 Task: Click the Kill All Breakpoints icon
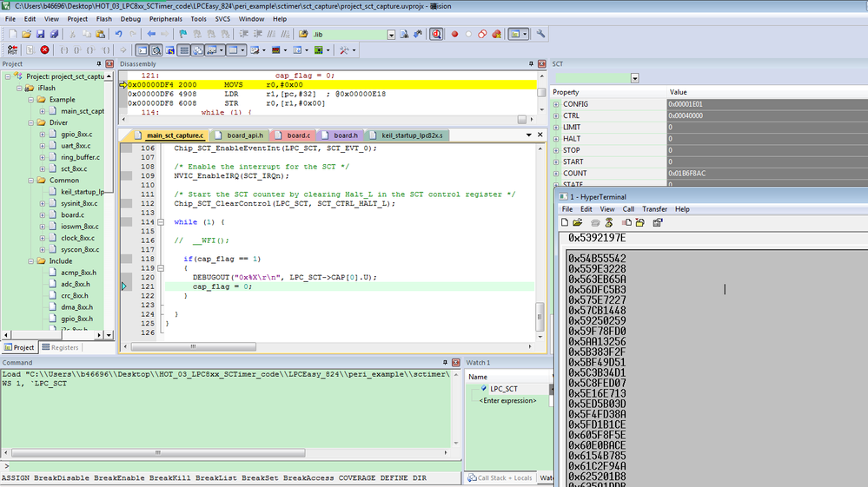pos(496,34)
